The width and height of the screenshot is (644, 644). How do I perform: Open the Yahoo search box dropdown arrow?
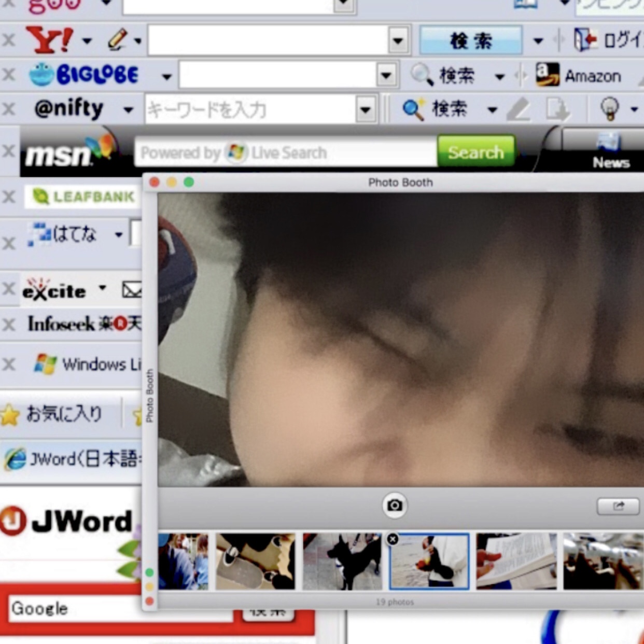coord(398,40)
